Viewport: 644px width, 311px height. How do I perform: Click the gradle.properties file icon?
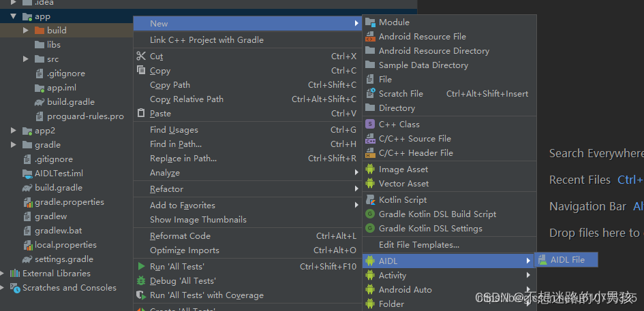28,202
